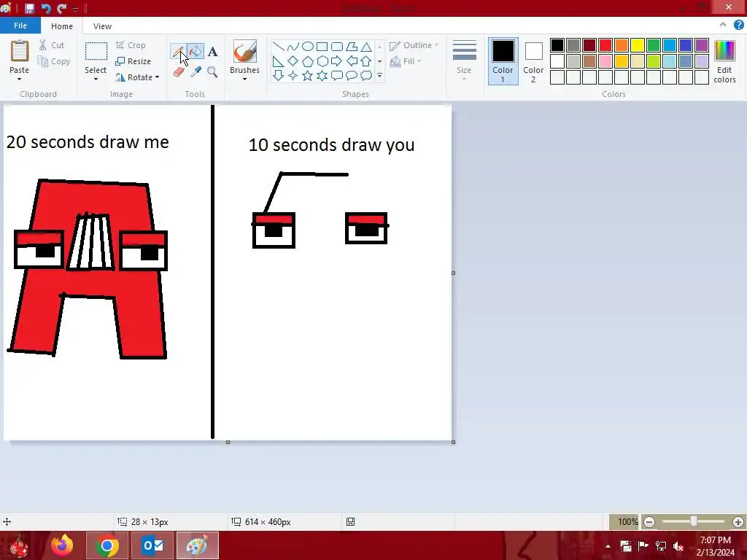Open the Outline dropdown
747x560 pixels.
pyautogui.click(x=414, y=45)
